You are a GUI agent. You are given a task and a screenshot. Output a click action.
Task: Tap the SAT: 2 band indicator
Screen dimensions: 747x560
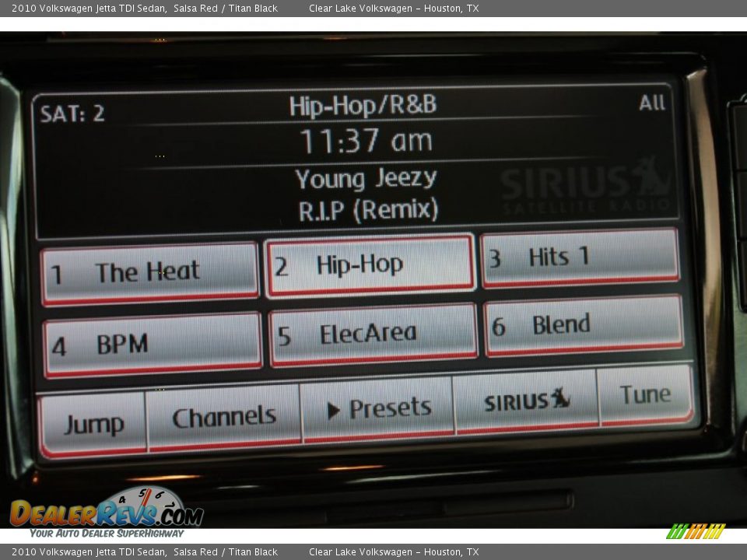point(72,114)
